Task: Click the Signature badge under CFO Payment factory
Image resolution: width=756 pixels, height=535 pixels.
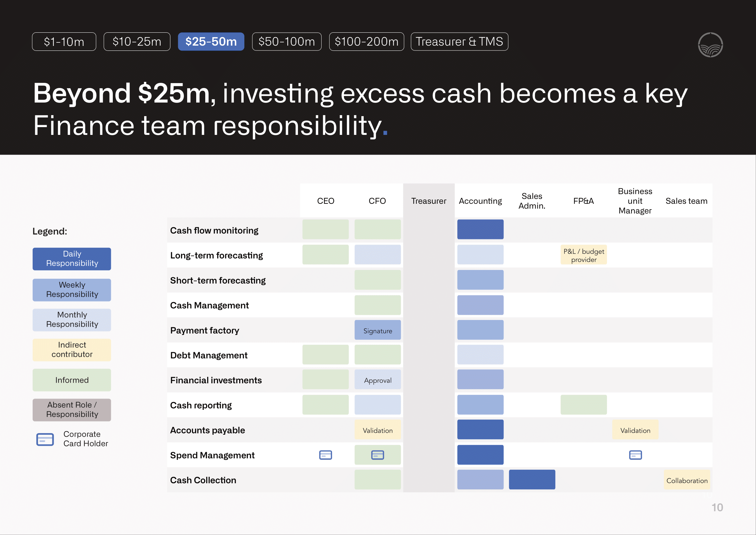Action: (x=377, y=331)
